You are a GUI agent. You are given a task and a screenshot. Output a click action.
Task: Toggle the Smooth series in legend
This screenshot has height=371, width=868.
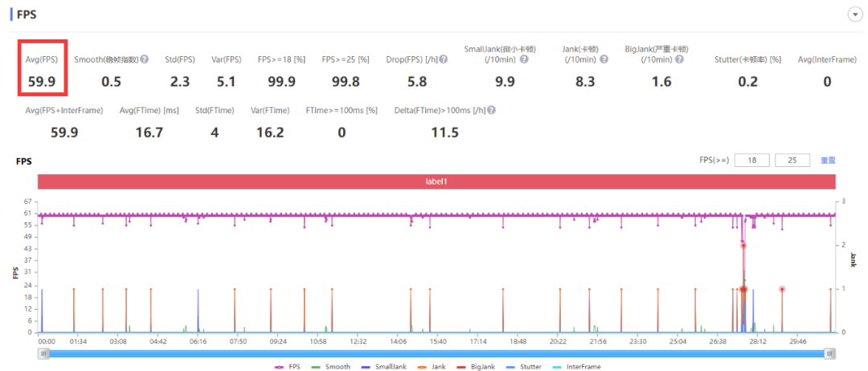click(330, 366)
